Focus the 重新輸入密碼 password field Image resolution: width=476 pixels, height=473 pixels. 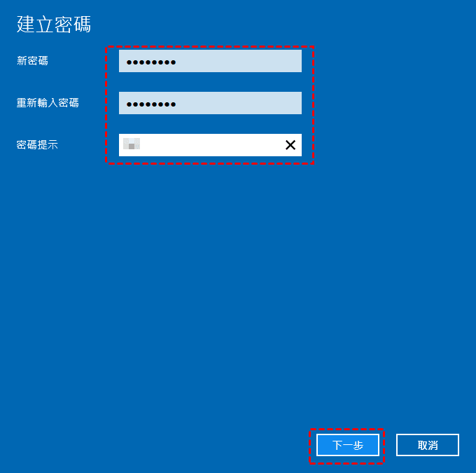[210, 103]
